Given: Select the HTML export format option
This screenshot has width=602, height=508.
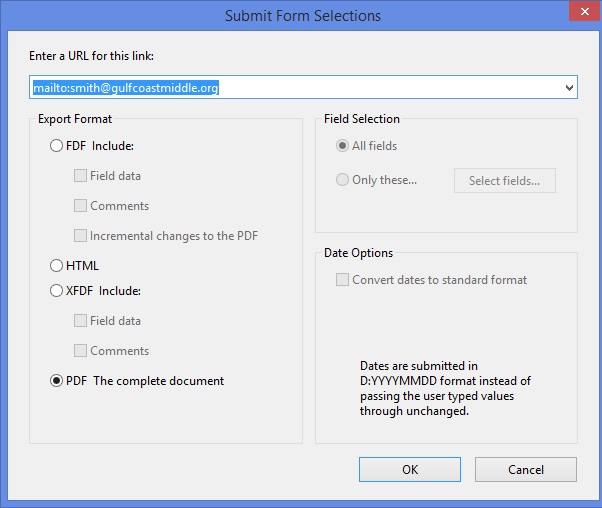Looking at the screenshot, I should (57, 266).
